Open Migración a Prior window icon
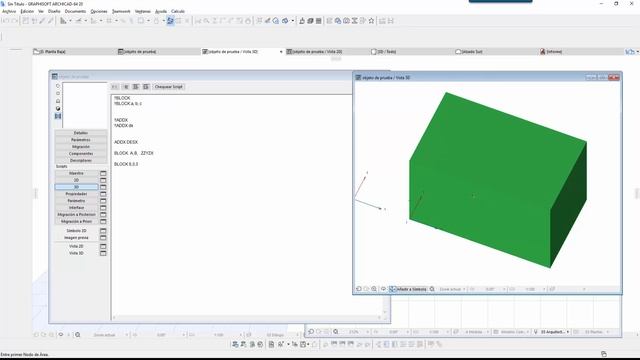This screenshot has height=360, width=640. tap(103, 222)
